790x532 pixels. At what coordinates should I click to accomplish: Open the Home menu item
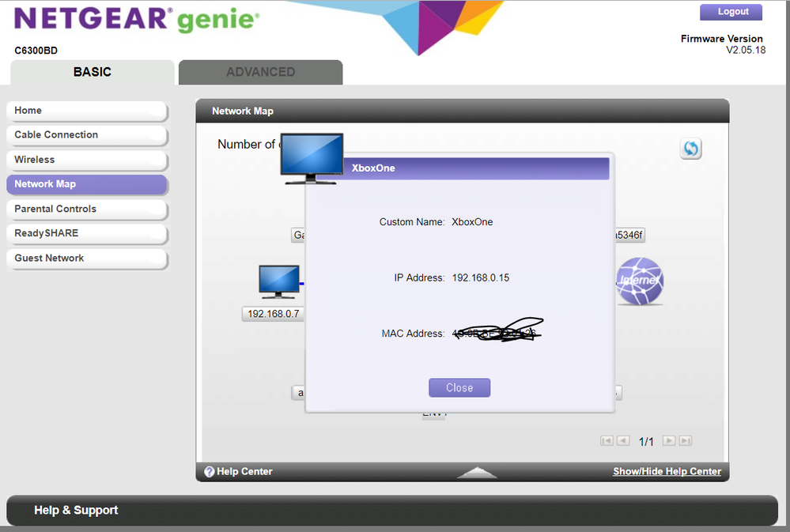pyautogui.click(x=86, y=111)
